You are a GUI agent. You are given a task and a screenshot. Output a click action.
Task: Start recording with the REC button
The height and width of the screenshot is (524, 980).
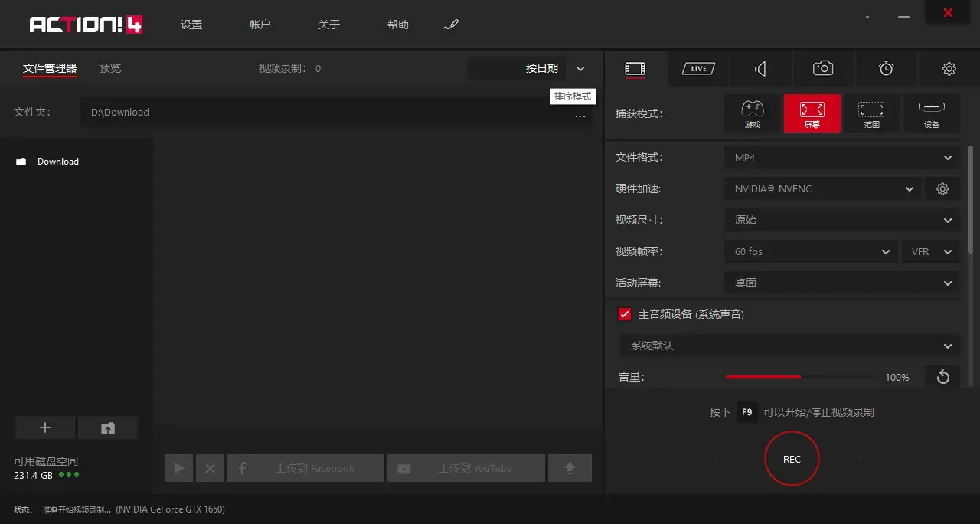click(x=792, y=459)
